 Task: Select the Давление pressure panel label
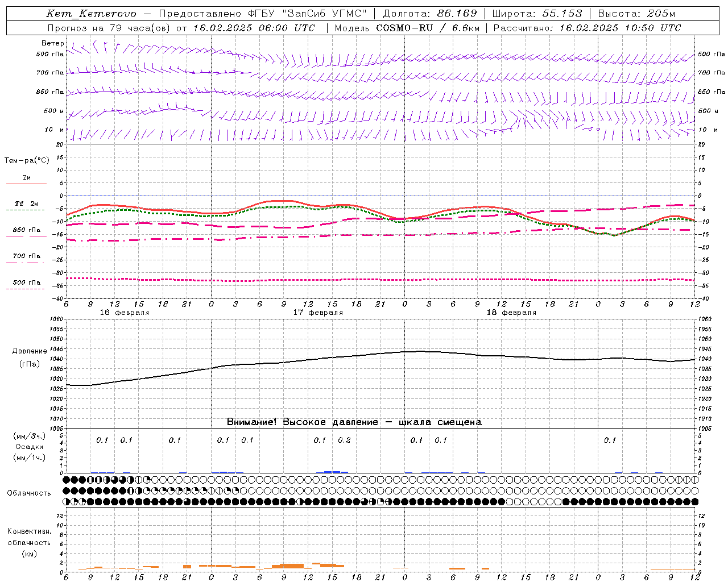coord(30,351)
